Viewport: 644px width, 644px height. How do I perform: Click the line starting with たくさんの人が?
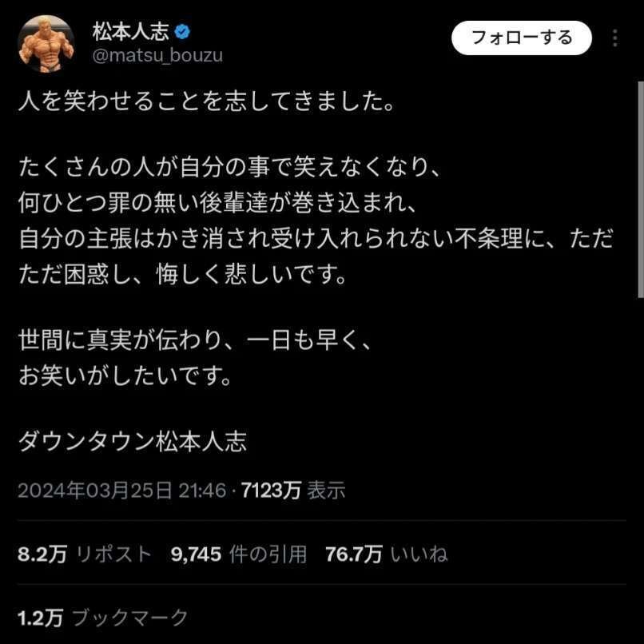[229, 168]
